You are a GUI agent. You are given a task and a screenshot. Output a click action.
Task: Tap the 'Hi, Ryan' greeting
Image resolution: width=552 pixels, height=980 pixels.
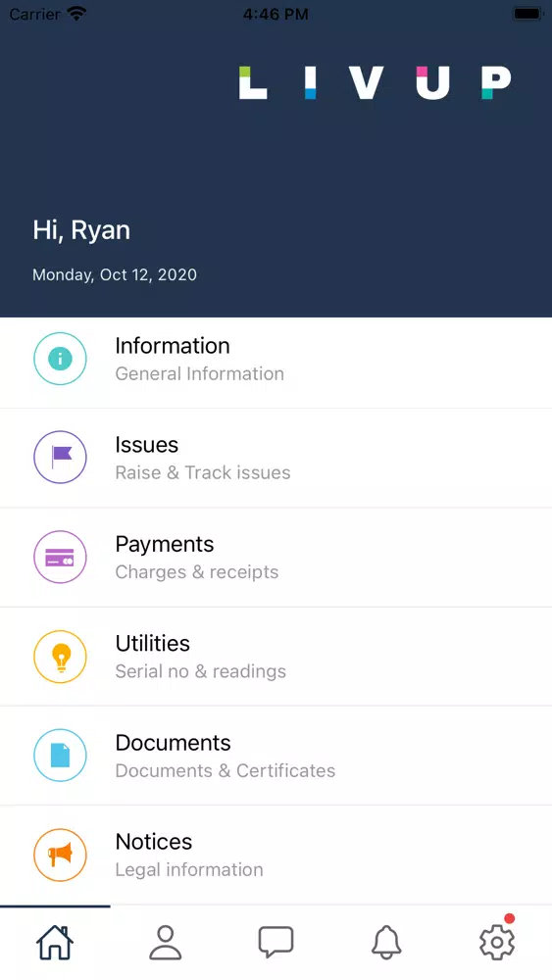pyautogui.click(x=81, y=230)
